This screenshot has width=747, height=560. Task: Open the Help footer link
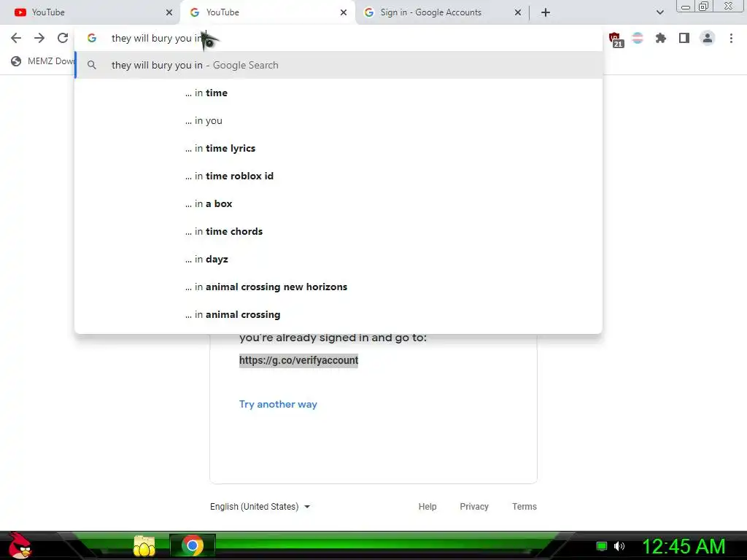(x=427, y=507)
